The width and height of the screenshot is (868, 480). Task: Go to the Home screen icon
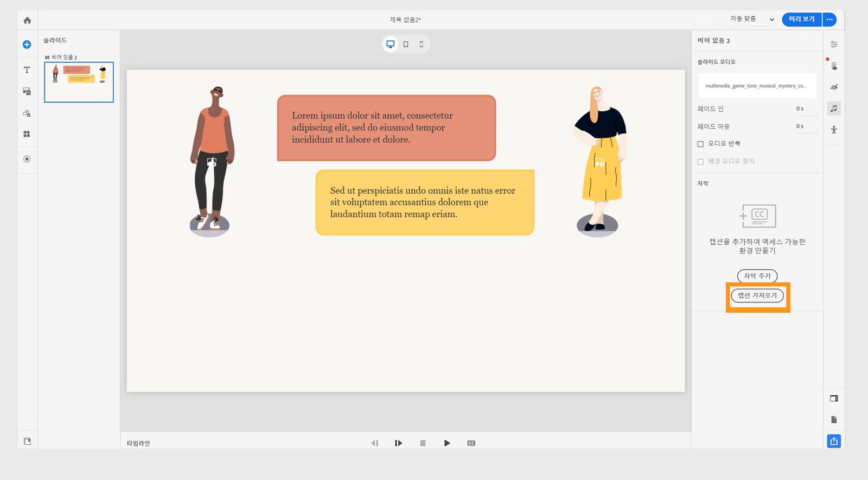tap(27, 20)
